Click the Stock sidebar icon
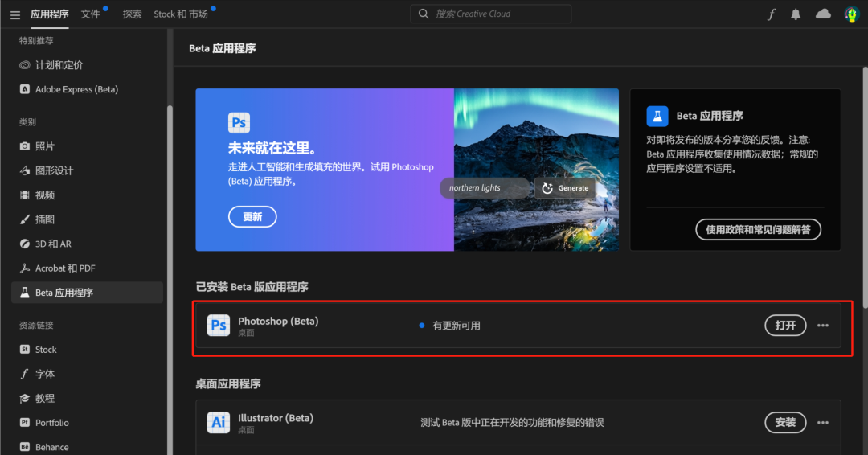This screenshot has width=868, height=455. pyautogui.click(x=24, y=349)
